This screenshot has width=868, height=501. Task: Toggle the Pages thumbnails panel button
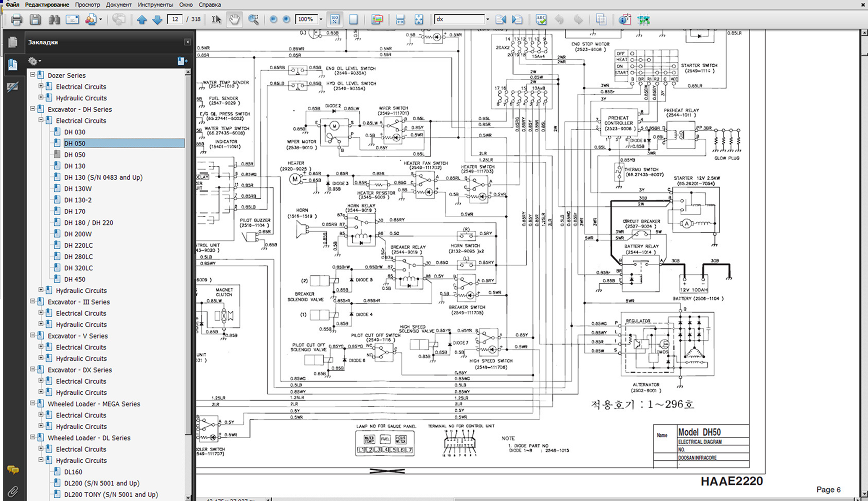click(13, 42)
